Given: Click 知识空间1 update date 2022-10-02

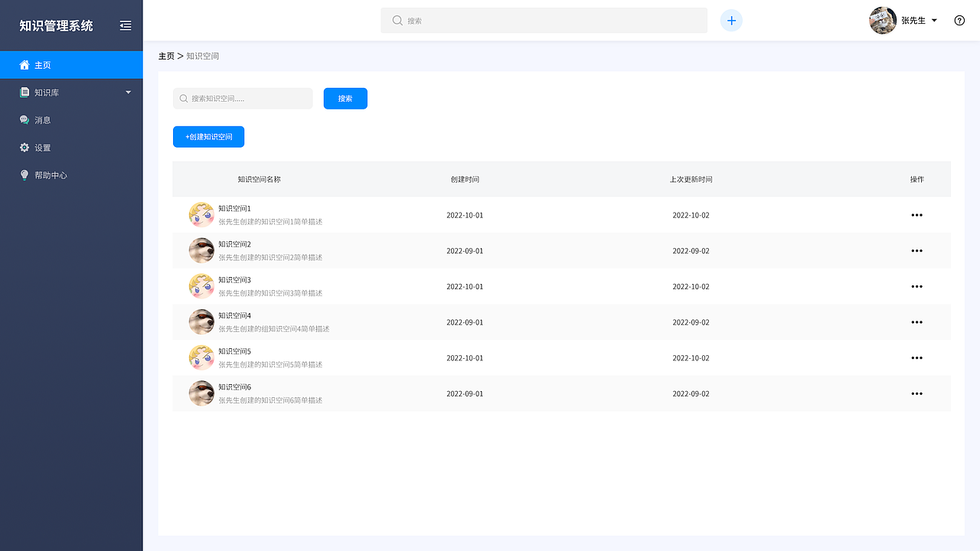Looking at the screenshot, I should click(691, 215).
